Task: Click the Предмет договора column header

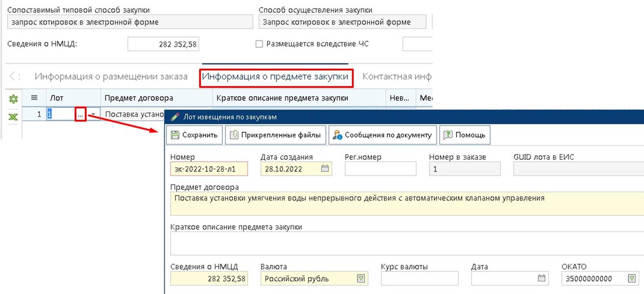Action: [x=157, y=98]
